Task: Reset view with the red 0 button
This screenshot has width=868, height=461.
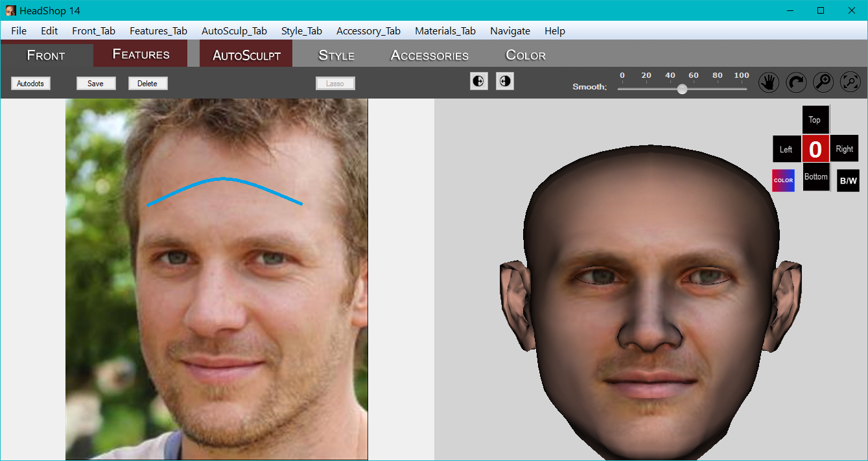Action: (815, 148)
